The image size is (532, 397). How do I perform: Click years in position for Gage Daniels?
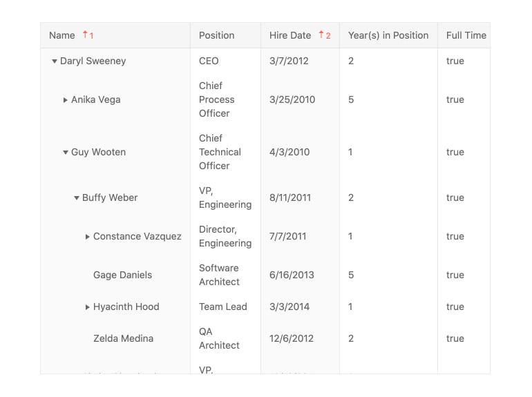click(x=351, y=275)
